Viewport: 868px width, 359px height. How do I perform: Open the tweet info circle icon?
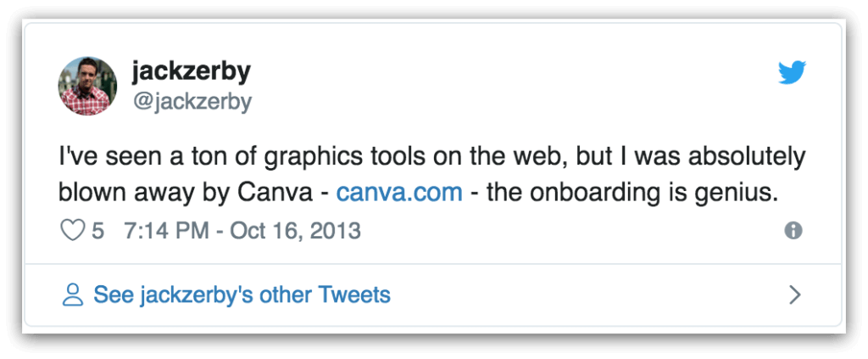click(x=793, y=231)
